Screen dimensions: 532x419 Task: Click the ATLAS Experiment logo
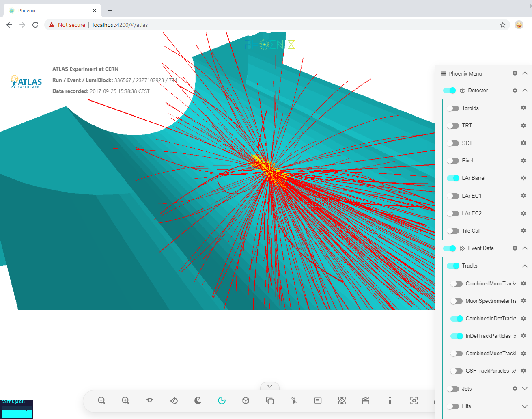[x=26, y=82]
